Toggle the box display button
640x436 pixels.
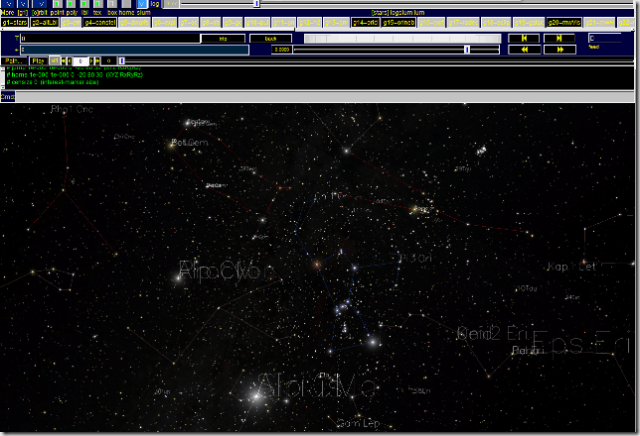112,12
